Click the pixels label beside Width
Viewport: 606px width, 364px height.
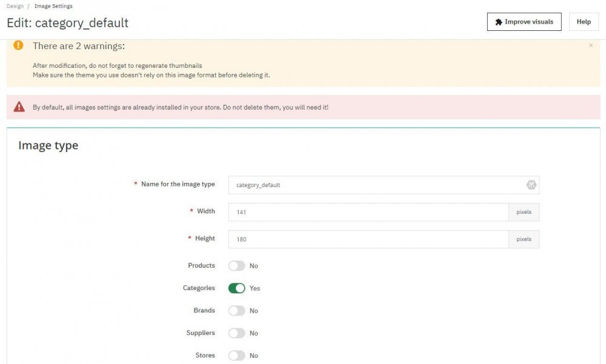(x=524, y=211)
